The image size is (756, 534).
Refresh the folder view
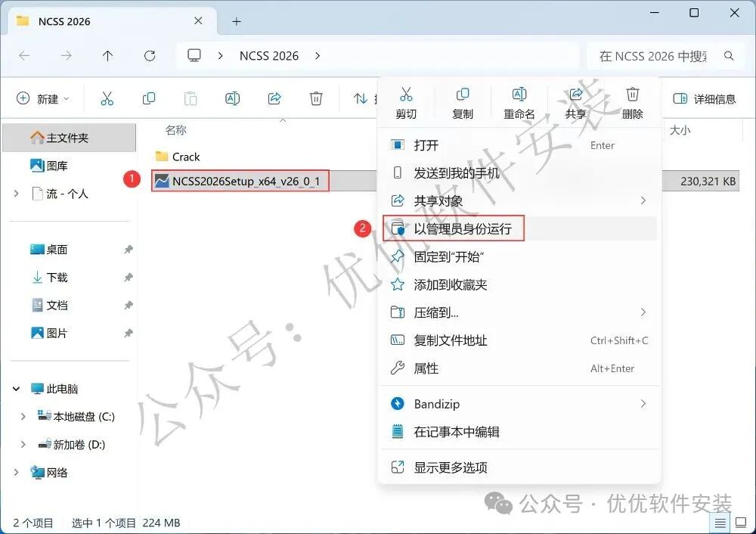point(150,56)
